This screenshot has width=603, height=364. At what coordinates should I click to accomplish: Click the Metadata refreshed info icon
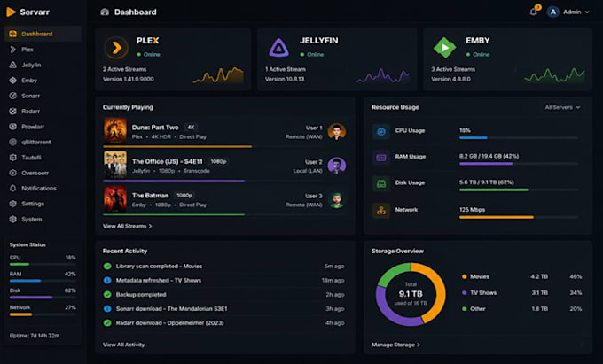coord(107,280)
